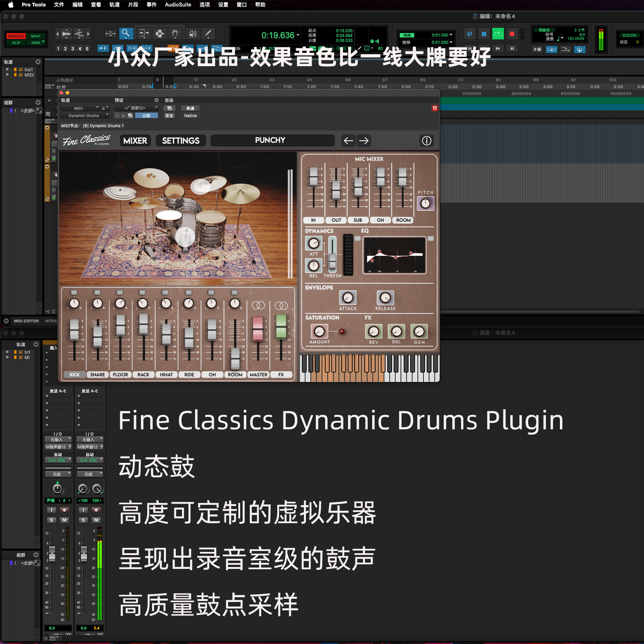Click the Stop transport button
The width and height of the screenshot is (644, 644).
(484, 34)
